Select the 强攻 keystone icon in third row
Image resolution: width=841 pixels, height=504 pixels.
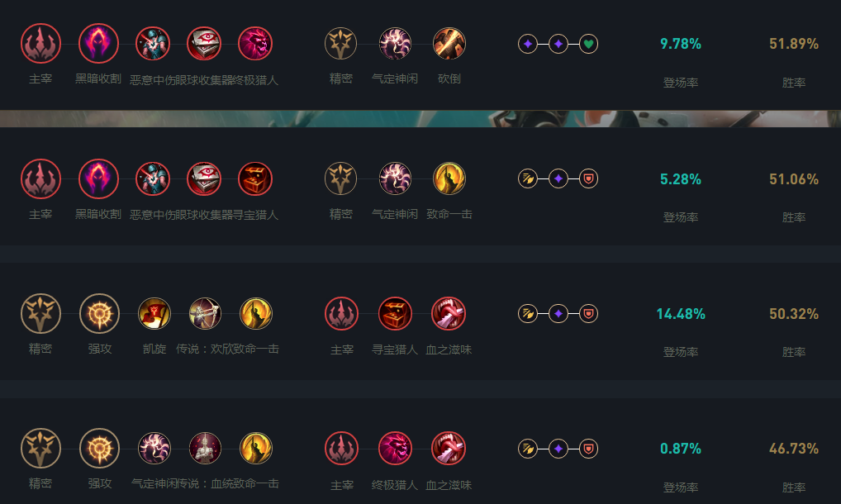[x=99, y=314]
